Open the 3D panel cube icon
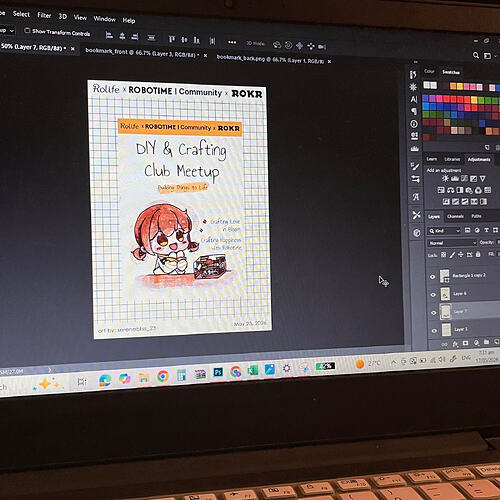This screenshot has height=500, width=500. [x=417, y=233]
